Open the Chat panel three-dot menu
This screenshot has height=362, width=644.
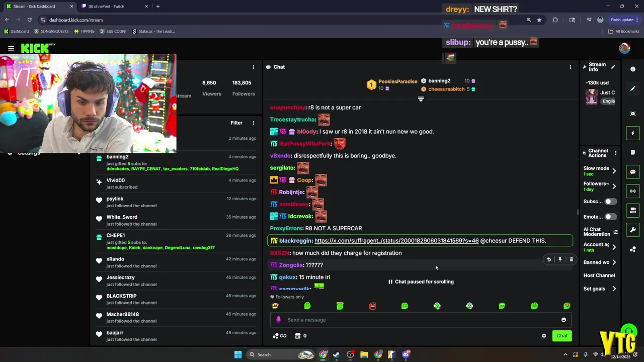[570, 67]
